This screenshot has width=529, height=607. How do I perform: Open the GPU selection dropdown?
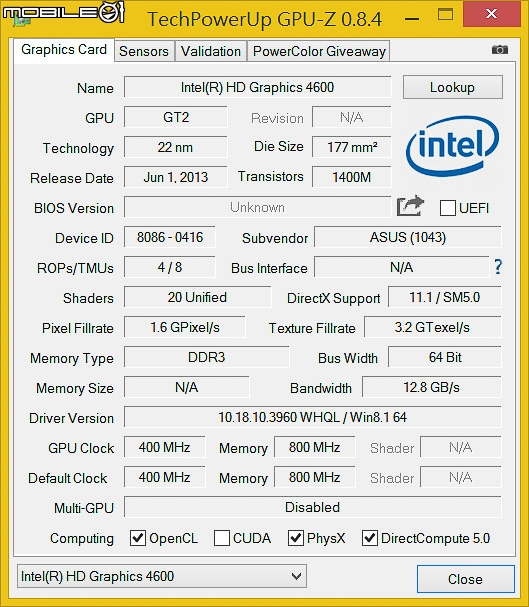(162, 576)
